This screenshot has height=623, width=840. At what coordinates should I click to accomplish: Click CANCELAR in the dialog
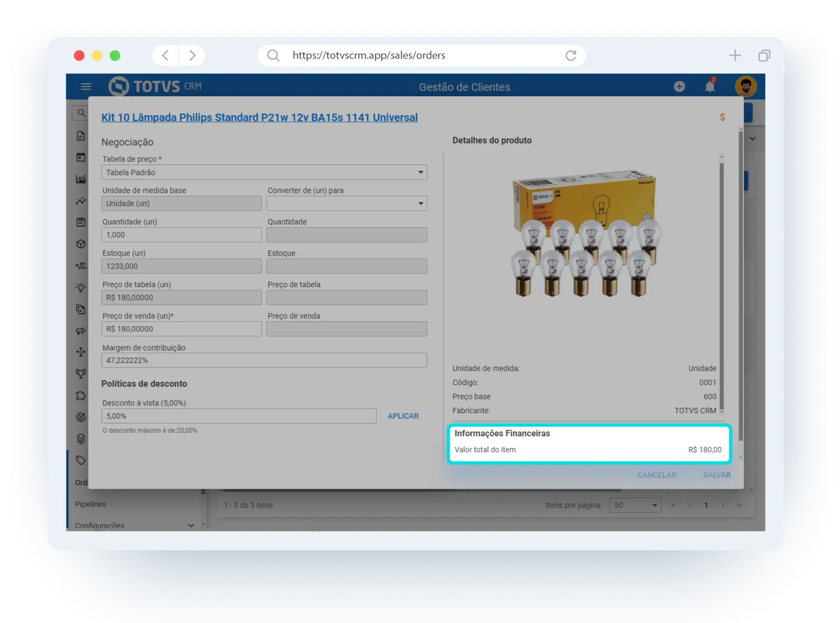[656, 475]
